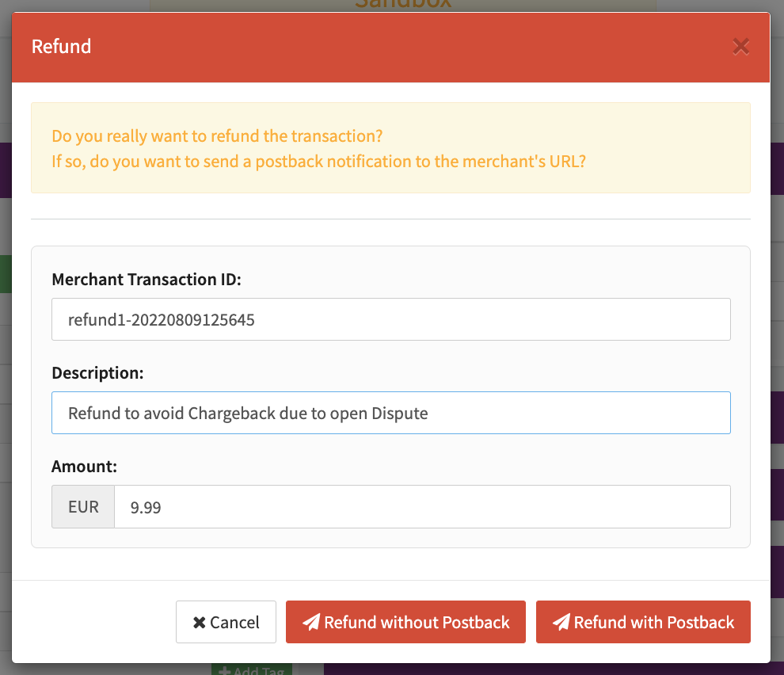Click the X icon inside the Cancel button
This screenshot has width=784, height=675.
pos(200,623)
